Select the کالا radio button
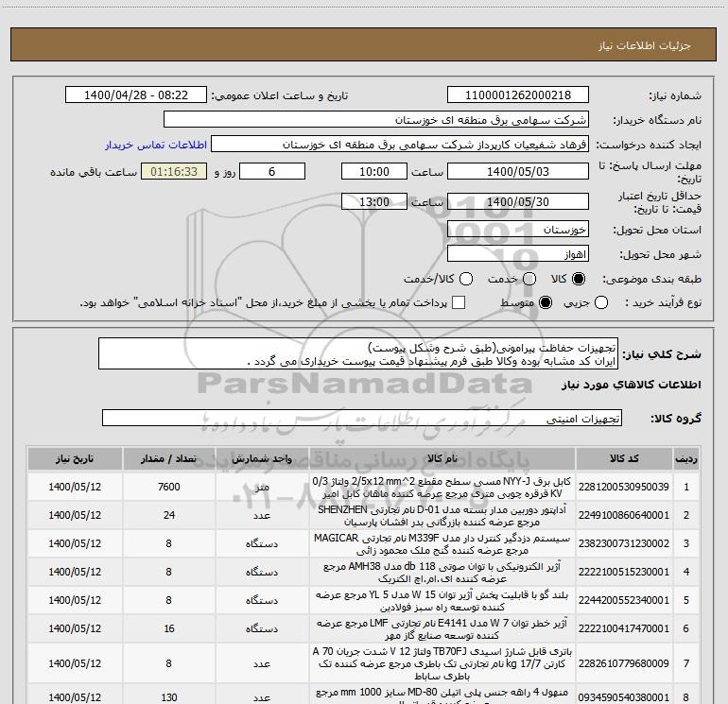 click(579, 279)
